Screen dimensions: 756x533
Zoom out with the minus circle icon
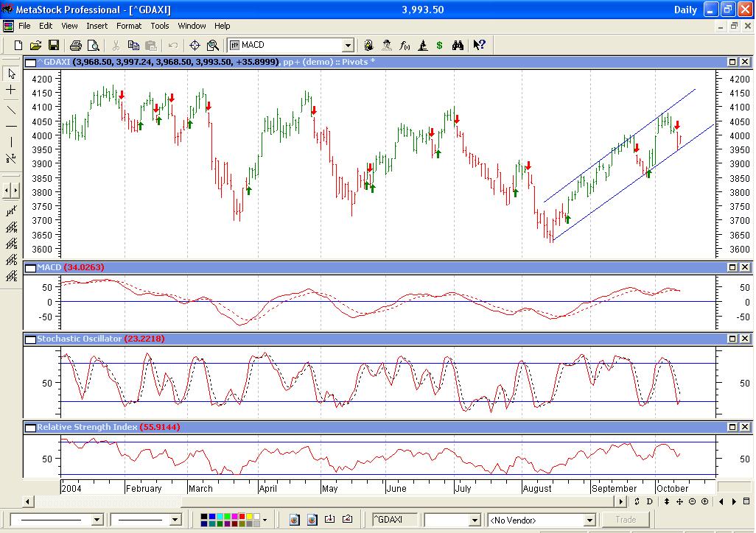tap(693, 501)
